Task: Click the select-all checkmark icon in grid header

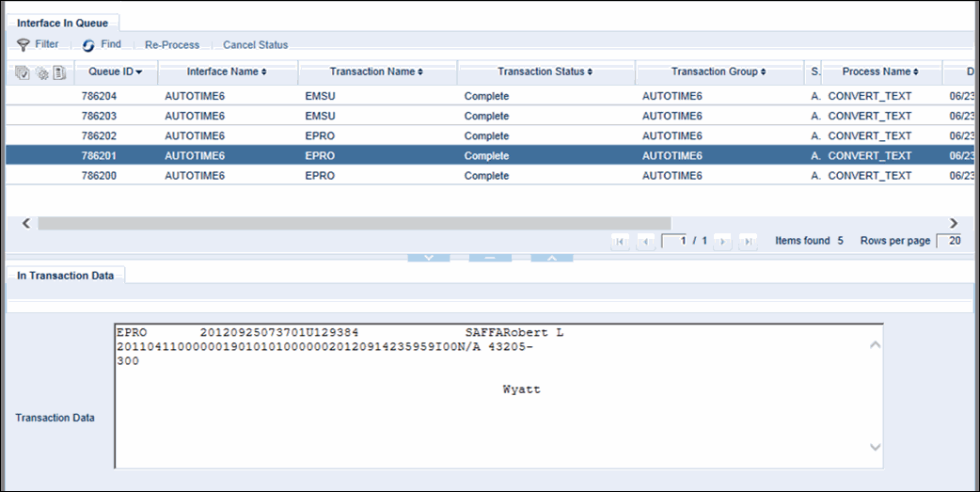Action: coord(24,72)
